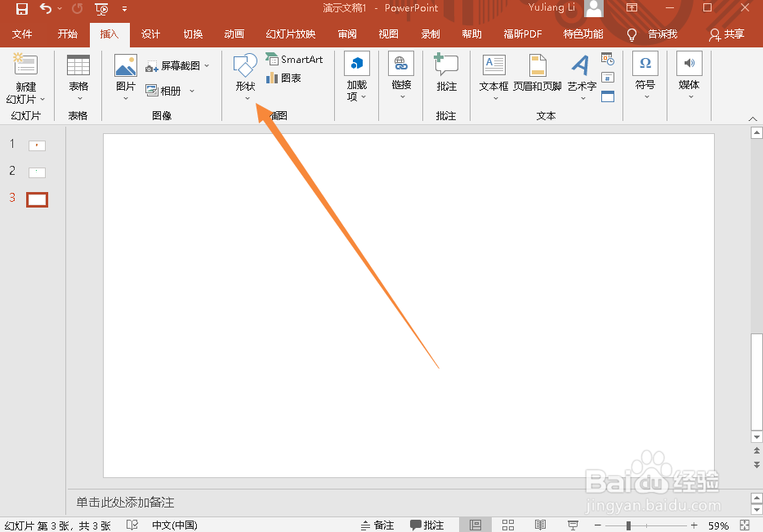
Task: Open 页眉和页脚 header and footer dialog
Action: 538,73
